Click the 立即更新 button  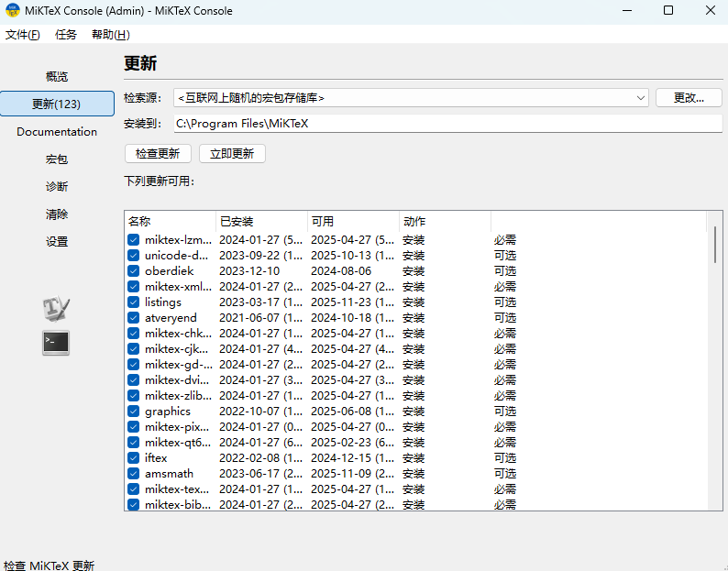pyautogui.click(x=232, y=154)
